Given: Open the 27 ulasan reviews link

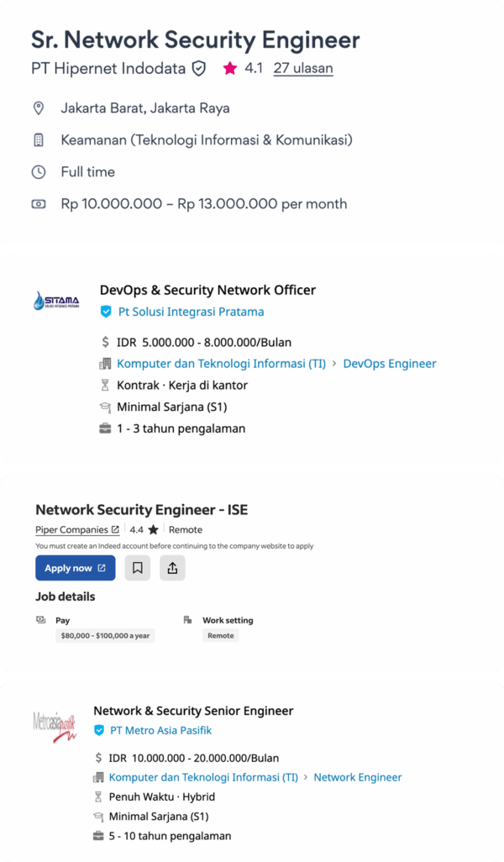Looking at the screenshot, I should coord(303,68).
